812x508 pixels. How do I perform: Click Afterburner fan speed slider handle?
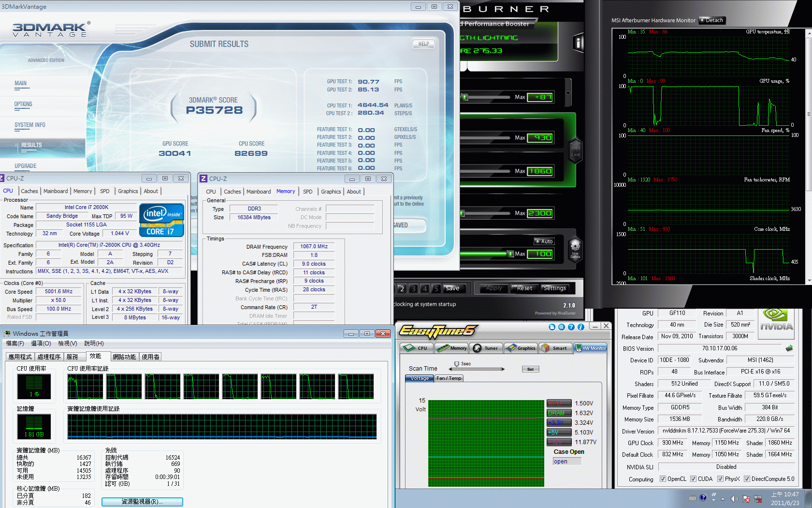pos(510,254)
